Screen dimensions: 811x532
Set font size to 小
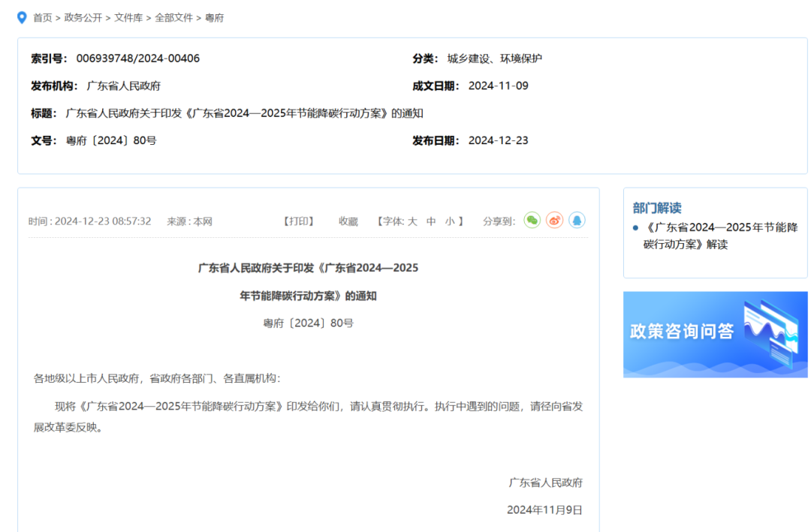tap(450, 221)
